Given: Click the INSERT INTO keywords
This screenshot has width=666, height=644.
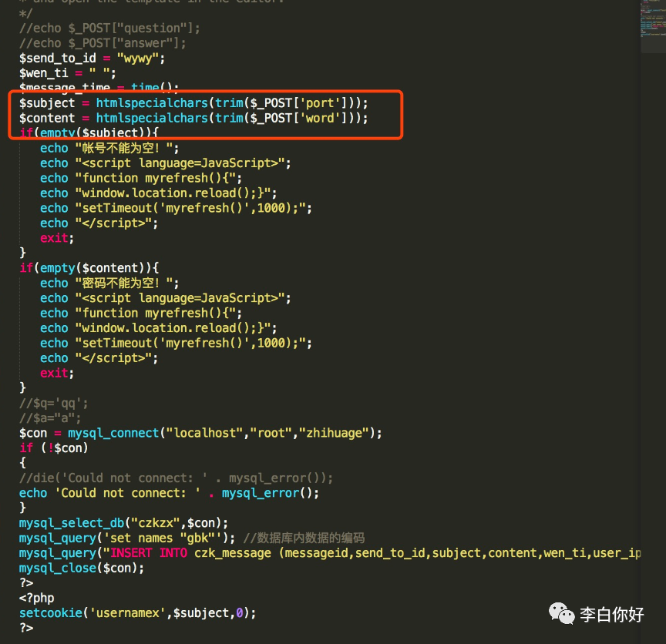Looking at the screenshot, I should coord(148,553).
